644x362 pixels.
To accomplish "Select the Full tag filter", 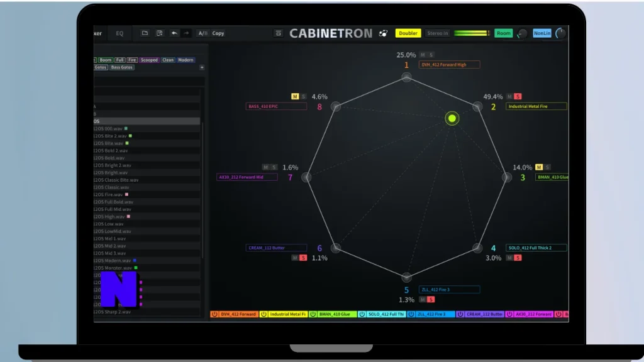I will point(119,60).
